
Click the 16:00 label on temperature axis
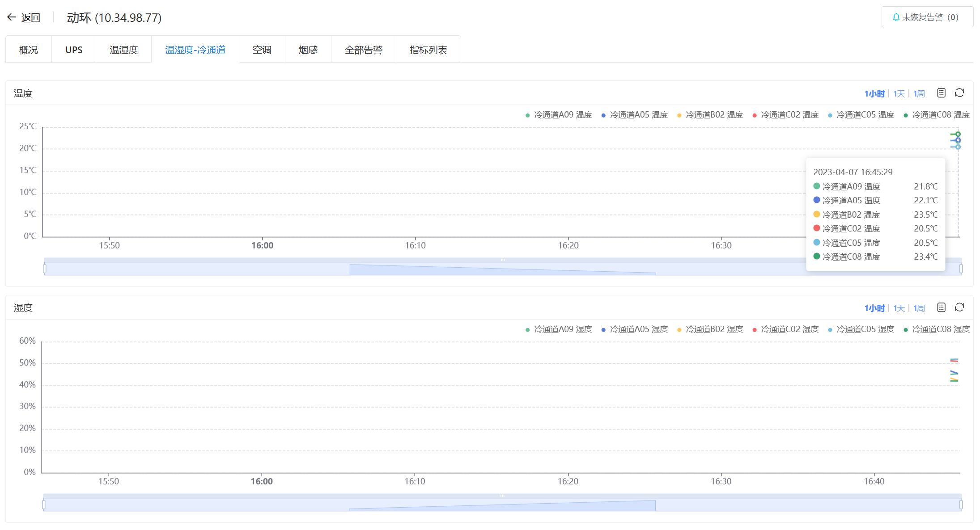(x=262, y=245)
